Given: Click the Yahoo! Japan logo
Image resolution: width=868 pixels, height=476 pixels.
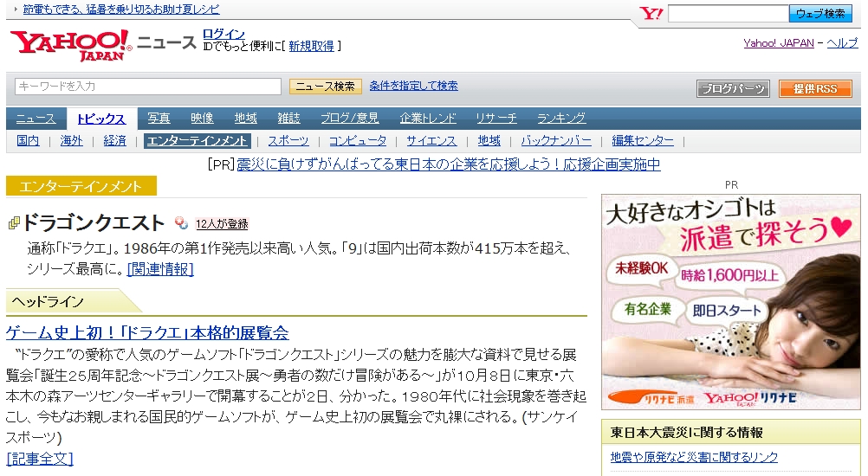Looking at the screenshot, I should [70, 44].
